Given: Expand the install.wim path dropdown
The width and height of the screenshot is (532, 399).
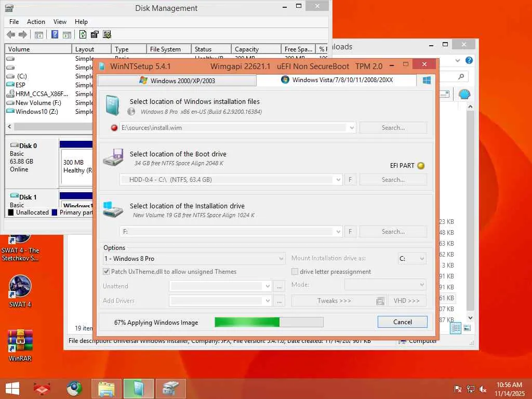Looking at the screenshot, I should coord(352,128).
